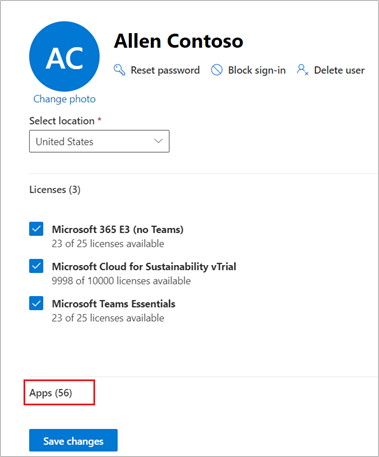Viewport: 379px width, 457px height.
Task: Click the AC profile avatar circle
Action: click(x=64, y=56)
